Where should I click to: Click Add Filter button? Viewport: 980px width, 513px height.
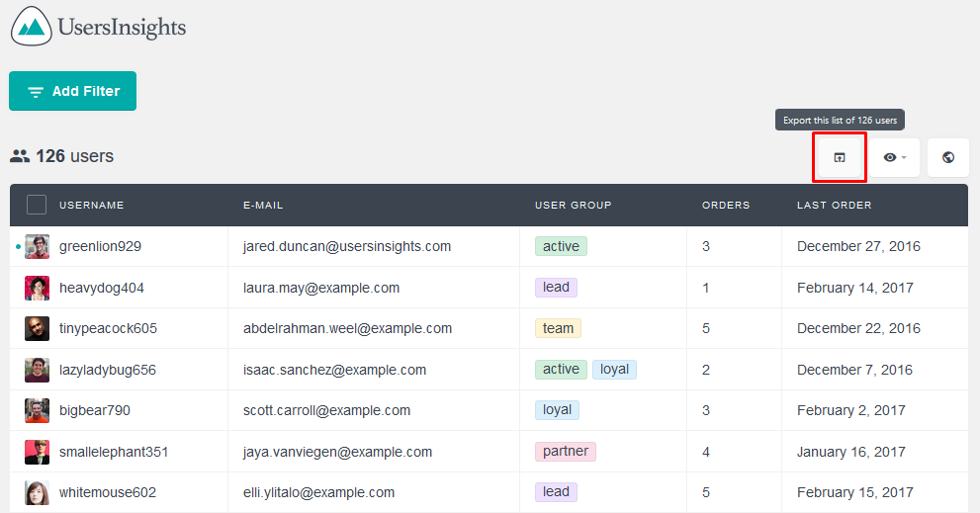(x=72, y=91)
